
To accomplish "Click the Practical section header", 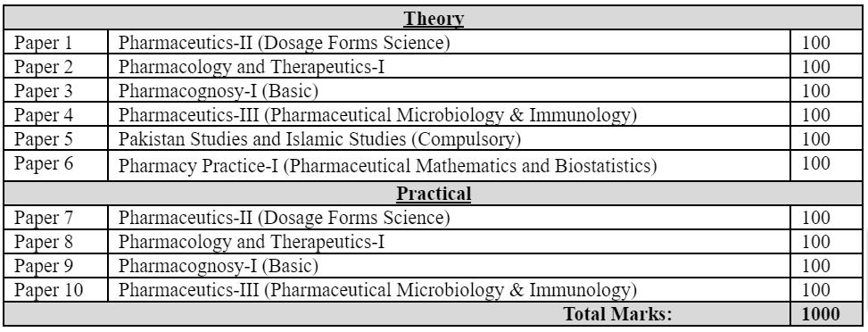I will [x=434, y=194].
